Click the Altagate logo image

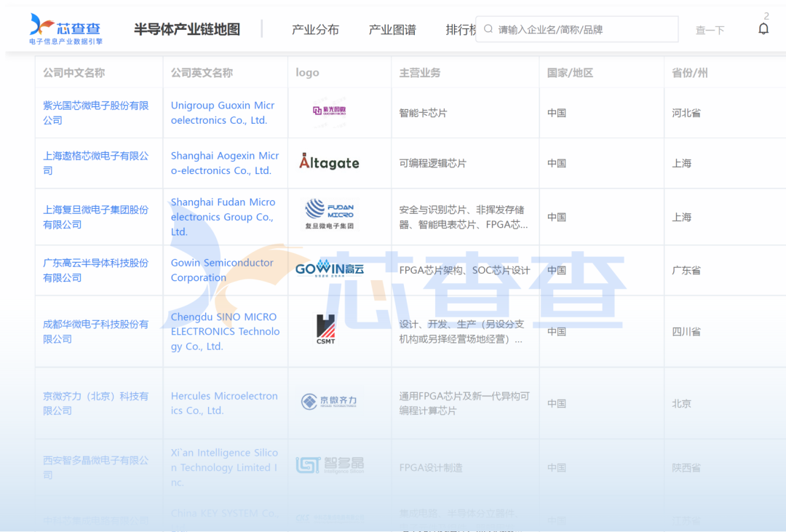click(329, 162)
